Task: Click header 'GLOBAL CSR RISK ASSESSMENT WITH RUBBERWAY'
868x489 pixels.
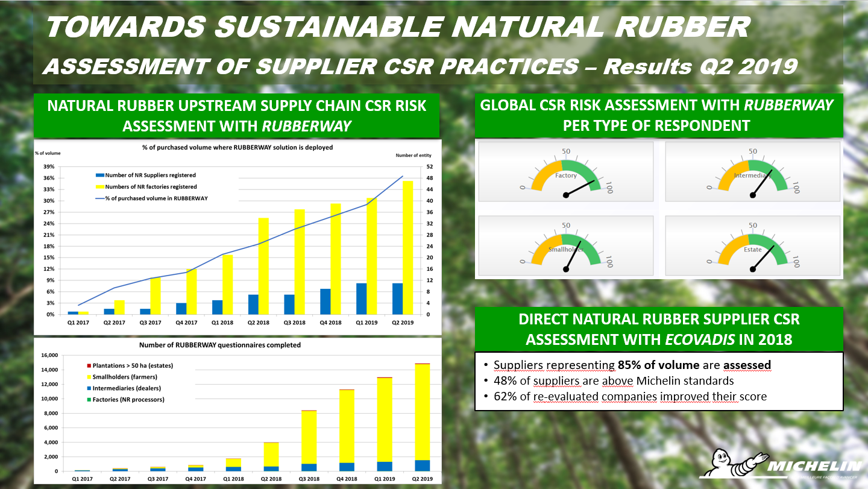Action: pyautogui.click(x=656, y=106)
